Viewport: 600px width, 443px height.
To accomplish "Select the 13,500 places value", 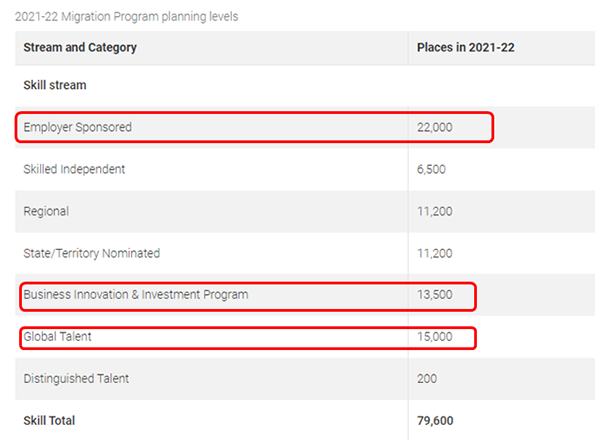I will point(435,295).
